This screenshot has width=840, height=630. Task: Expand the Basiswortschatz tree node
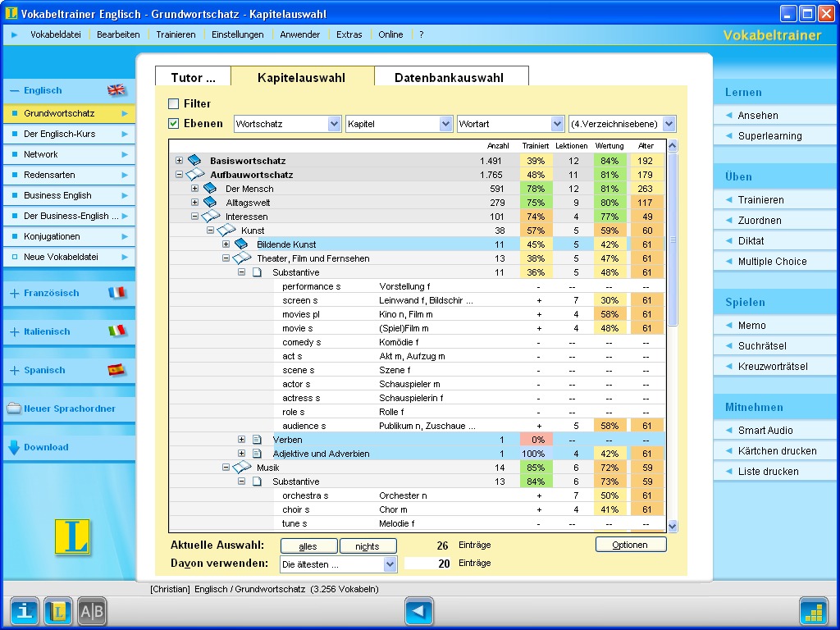coord(179,160)
